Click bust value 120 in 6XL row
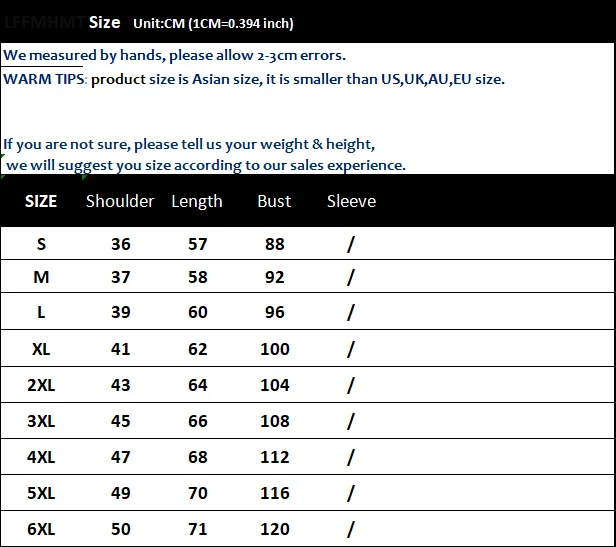 [275, 529]
